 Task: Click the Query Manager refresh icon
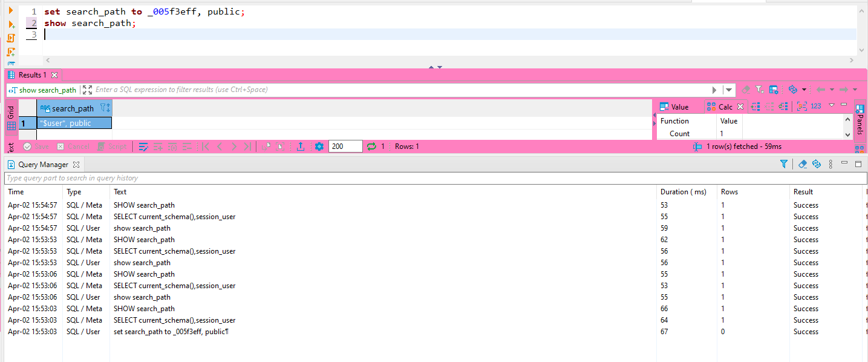point(816,164)
